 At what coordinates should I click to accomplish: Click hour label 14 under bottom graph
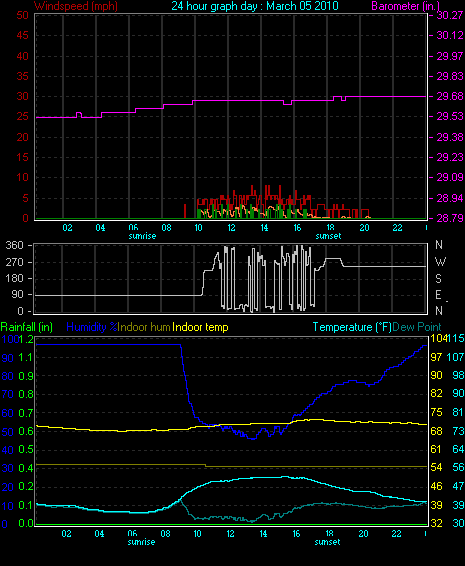pos(263,534)
